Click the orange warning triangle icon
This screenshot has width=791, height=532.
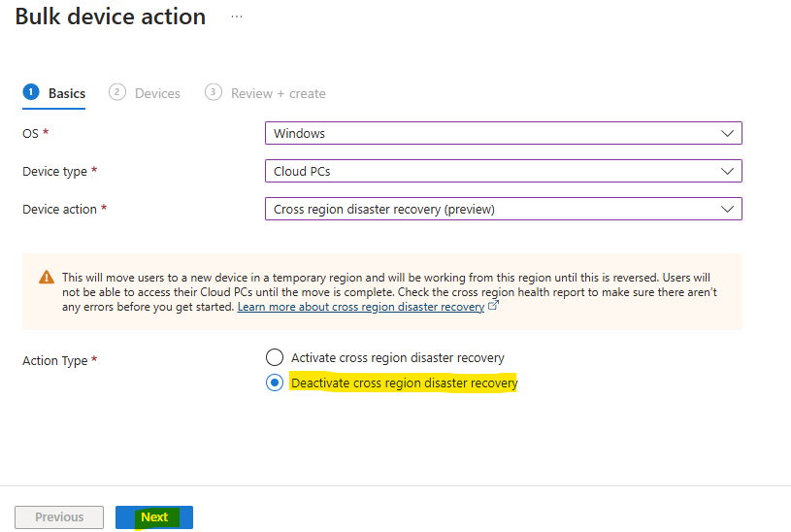pyautogui.click(x=47, y=277)
